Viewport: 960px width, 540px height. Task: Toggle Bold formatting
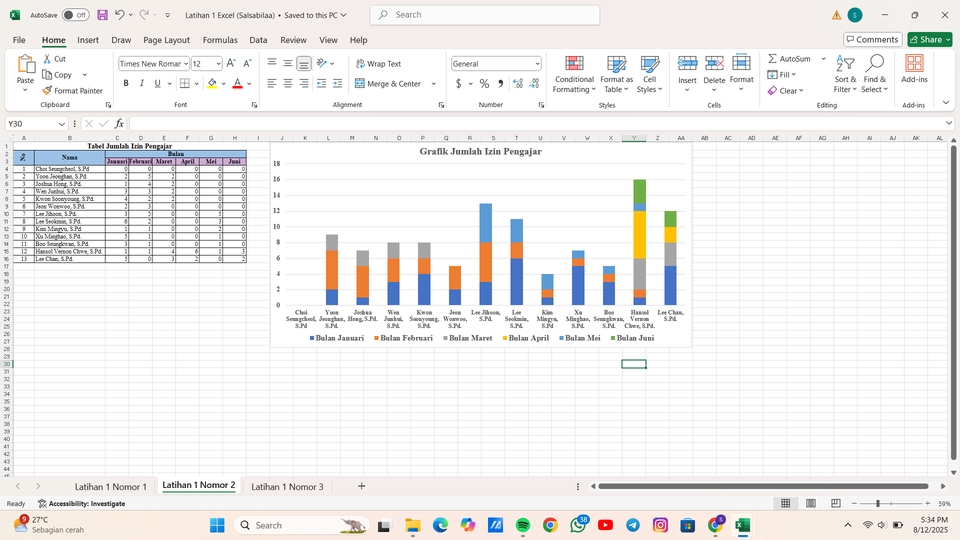click(126, 83)
